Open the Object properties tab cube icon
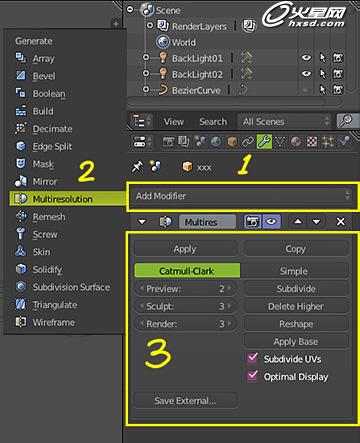The height and width of the screenshot is (443, 360). (232, 142)
